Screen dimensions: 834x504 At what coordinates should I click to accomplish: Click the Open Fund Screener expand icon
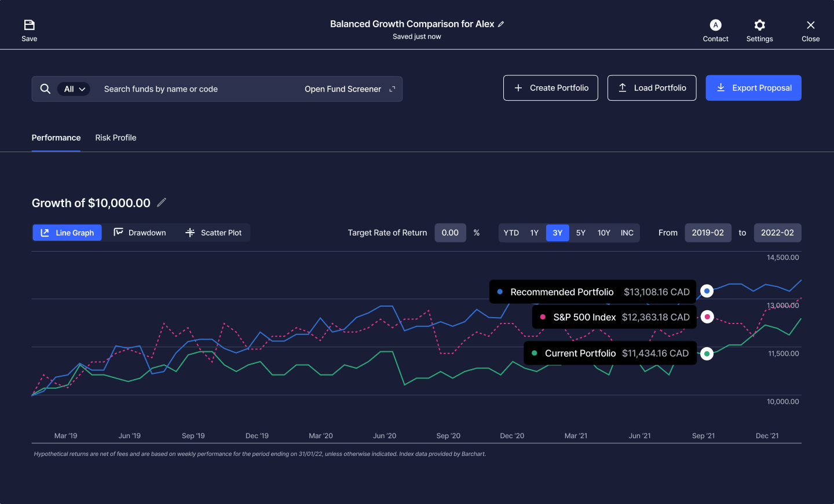coord(392,89)
